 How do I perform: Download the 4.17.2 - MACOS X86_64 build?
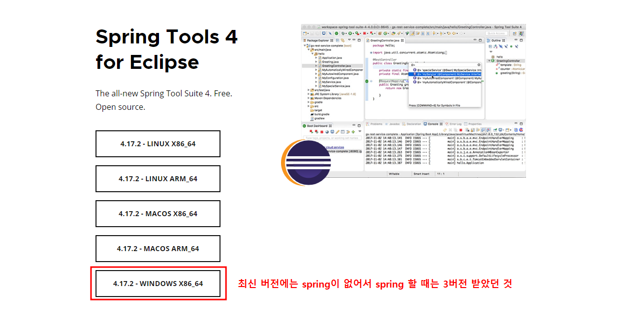(158, 214)
